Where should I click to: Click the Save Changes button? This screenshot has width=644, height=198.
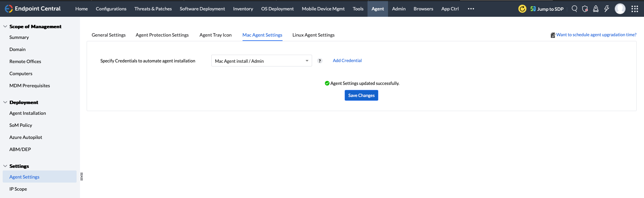pos(361,95)
